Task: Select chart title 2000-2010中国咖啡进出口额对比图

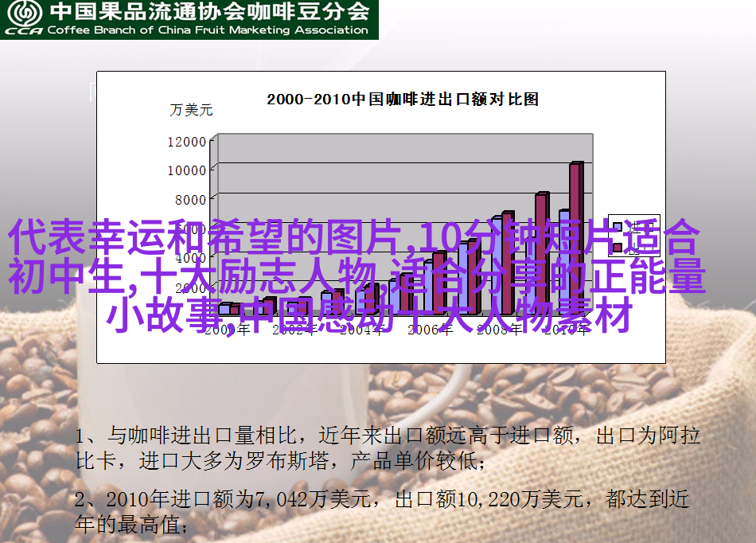Action: coord(402,100)
